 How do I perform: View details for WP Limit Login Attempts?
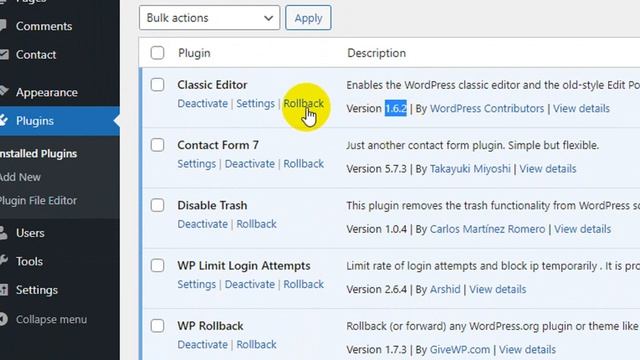coord(498,289)
